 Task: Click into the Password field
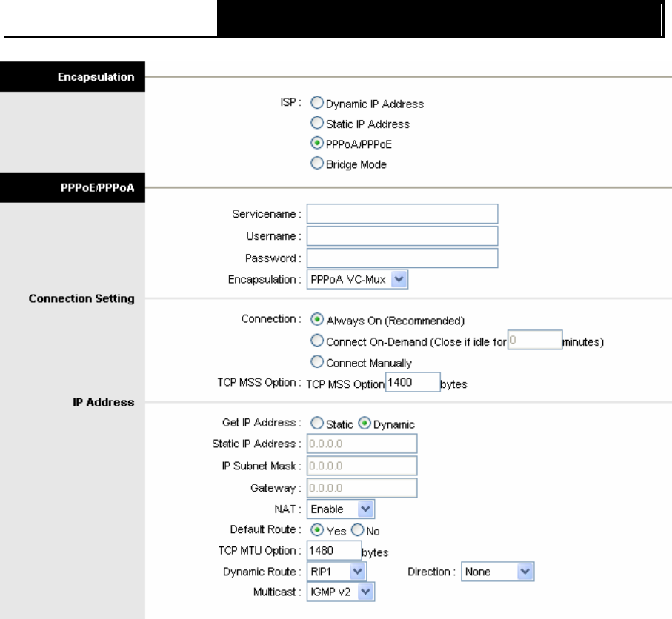coord(402,258)
